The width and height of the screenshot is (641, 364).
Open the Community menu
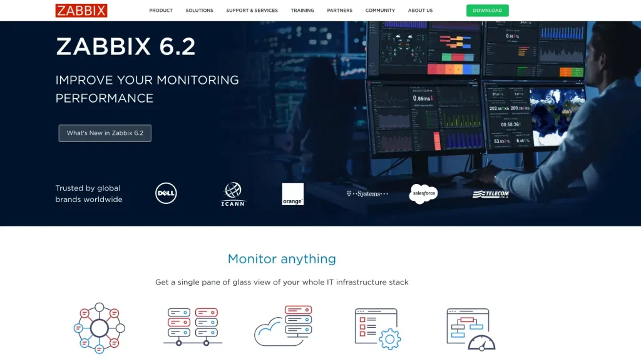pos(380,11)
